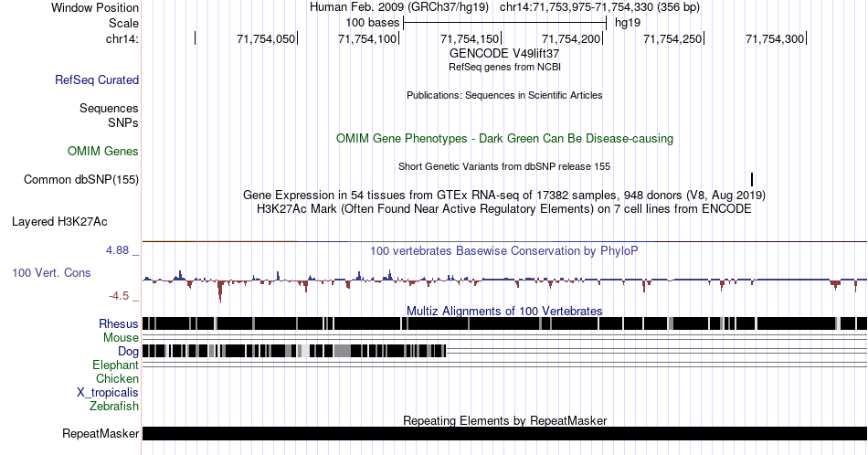Image resolution: width=868 pixels, height=455 pixels.
Task: Open the 100 Vert. Cons label
Action: [x=51, y=272]
